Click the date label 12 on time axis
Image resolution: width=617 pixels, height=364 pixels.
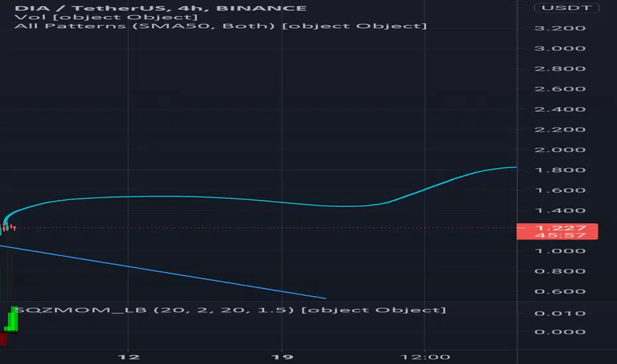coord(128,357)
